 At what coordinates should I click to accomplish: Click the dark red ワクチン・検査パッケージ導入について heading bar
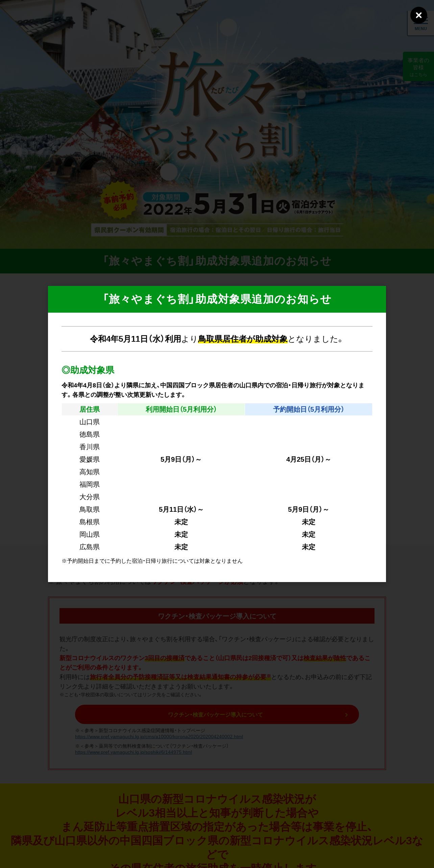(217, 616)
